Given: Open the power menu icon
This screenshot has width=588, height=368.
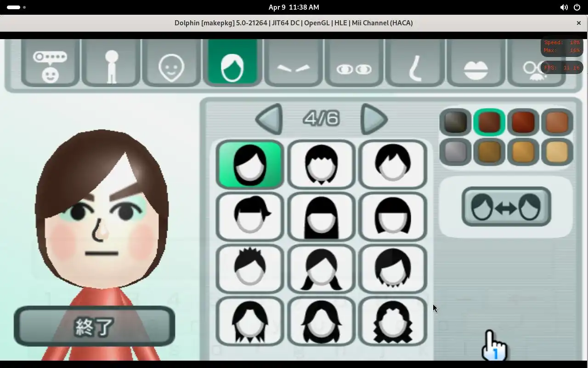Looking at the screenshot, I should point(577,7).
